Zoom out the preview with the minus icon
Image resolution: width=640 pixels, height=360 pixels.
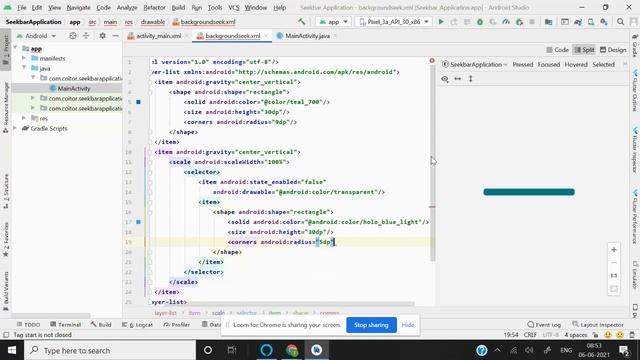tap(613, 262)
